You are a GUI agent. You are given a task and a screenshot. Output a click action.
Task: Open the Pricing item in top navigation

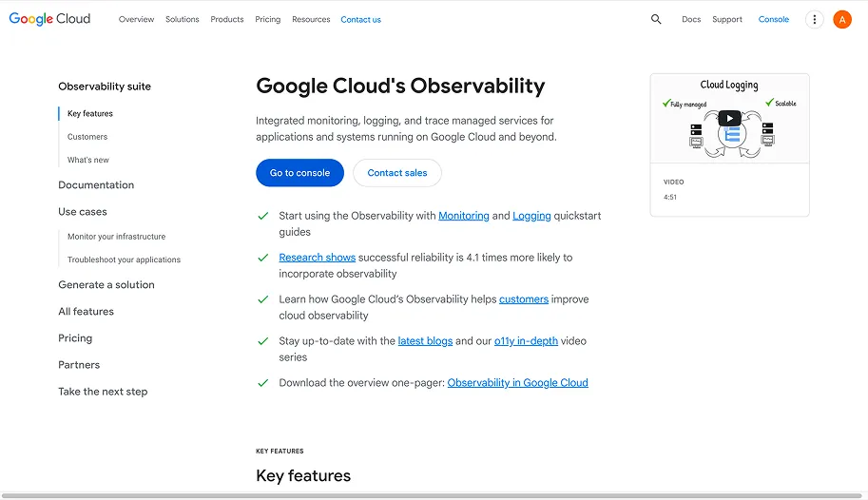coord(268,19)
